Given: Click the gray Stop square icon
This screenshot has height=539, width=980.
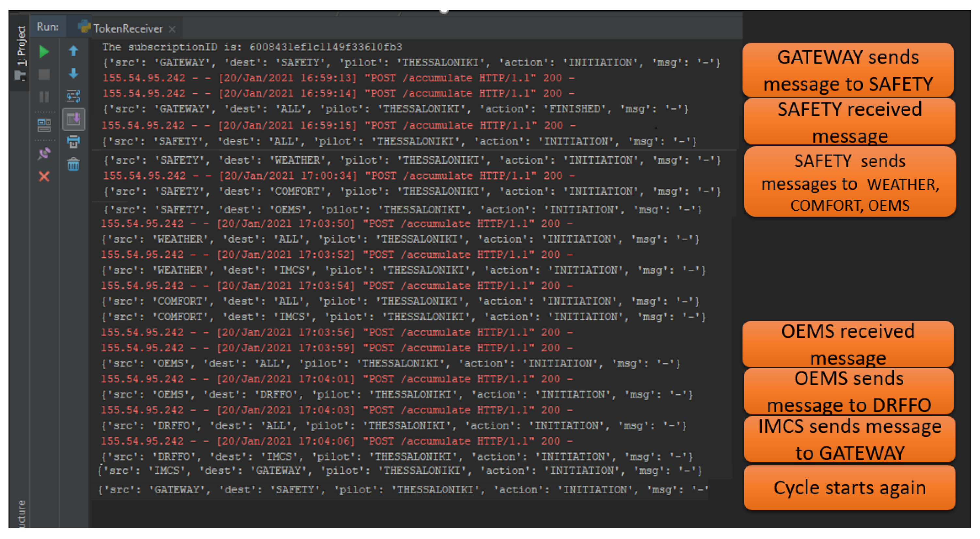Looking at the screenshot, I should tap(44, 74).
